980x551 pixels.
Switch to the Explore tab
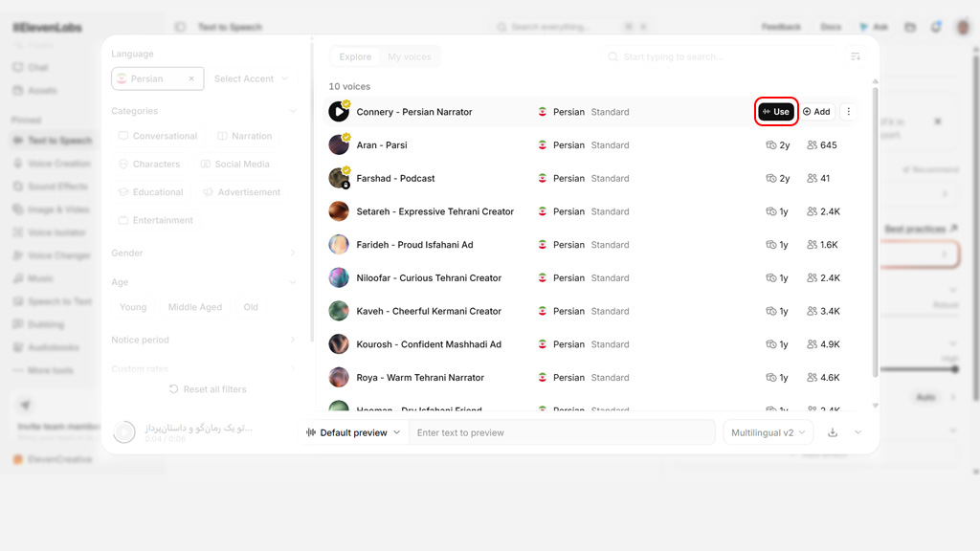pos(355,56)
